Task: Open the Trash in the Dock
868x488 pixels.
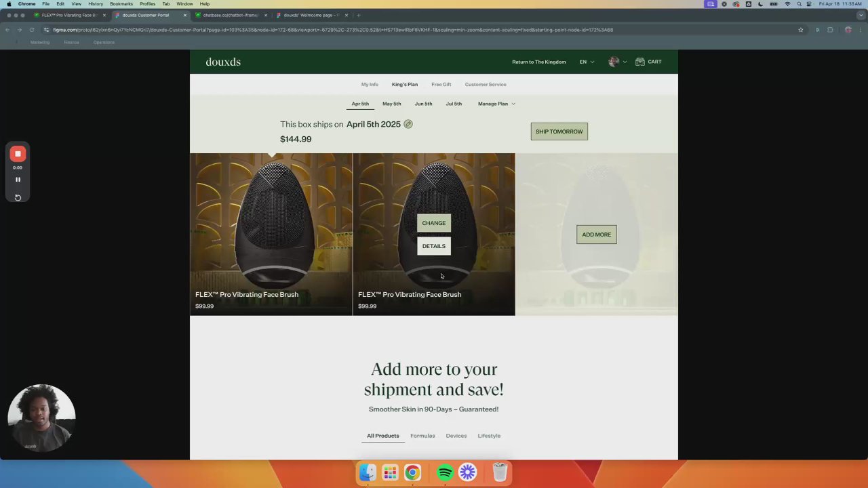Action: point(500,472)
